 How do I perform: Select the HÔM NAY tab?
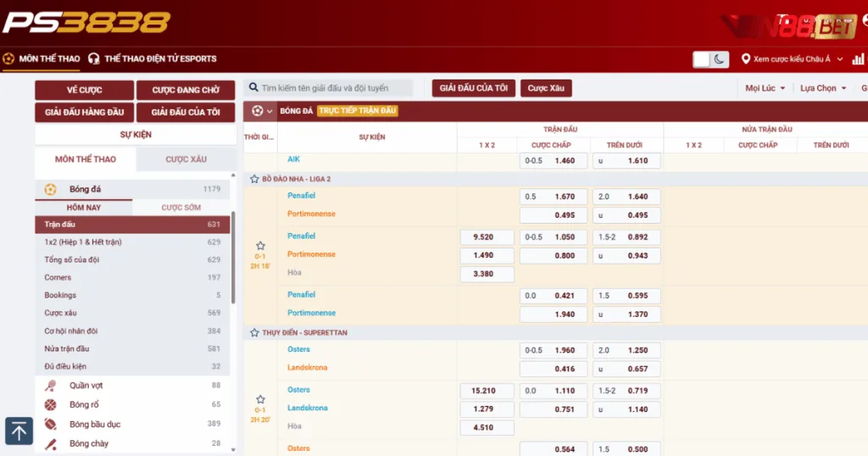[84, 208]
